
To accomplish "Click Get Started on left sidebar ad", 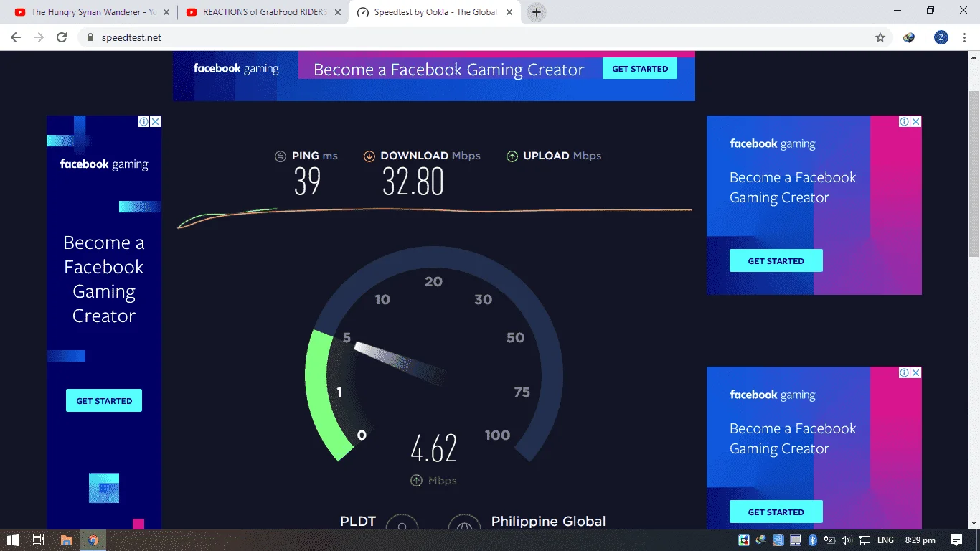I will pos(104,400).
